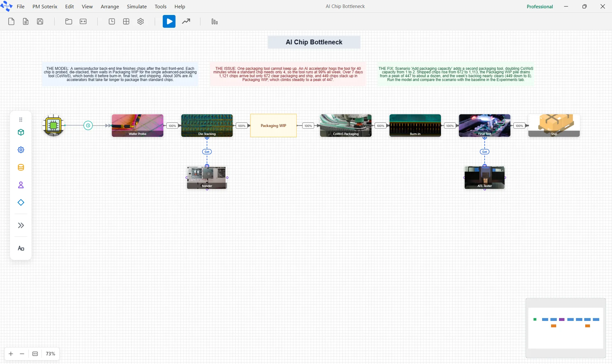Viewport: 612px width, 364px height.
Task: Open the Tools menu
Action: click(160, 6)
